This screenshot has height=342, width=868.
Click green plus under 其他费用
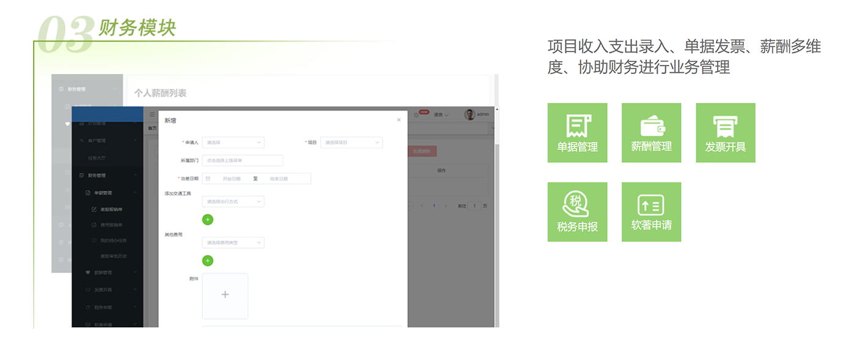pos(208,261)
